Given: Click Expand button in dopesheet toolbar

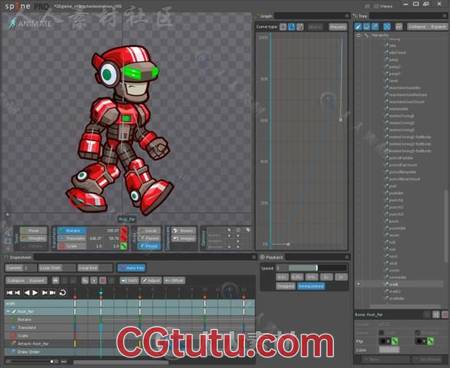Looking at the screenshot, I should [x=37, y=280].
